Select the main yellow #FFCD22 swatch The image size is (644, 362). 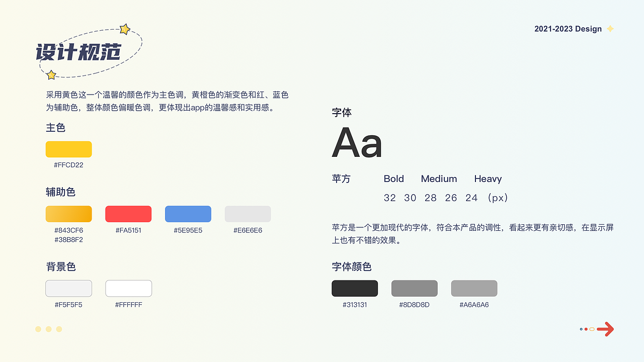[x=68, y=149]
